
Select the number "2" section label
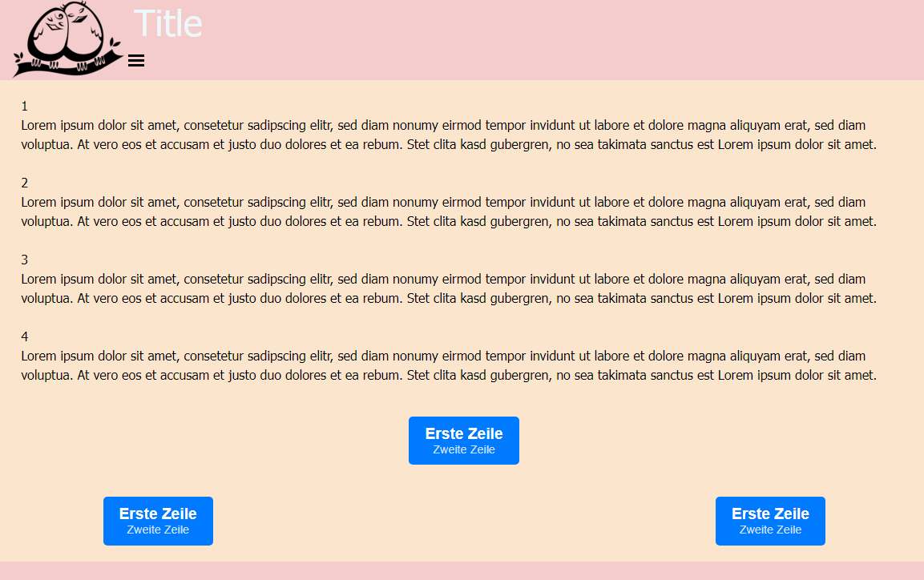(25, 183)
